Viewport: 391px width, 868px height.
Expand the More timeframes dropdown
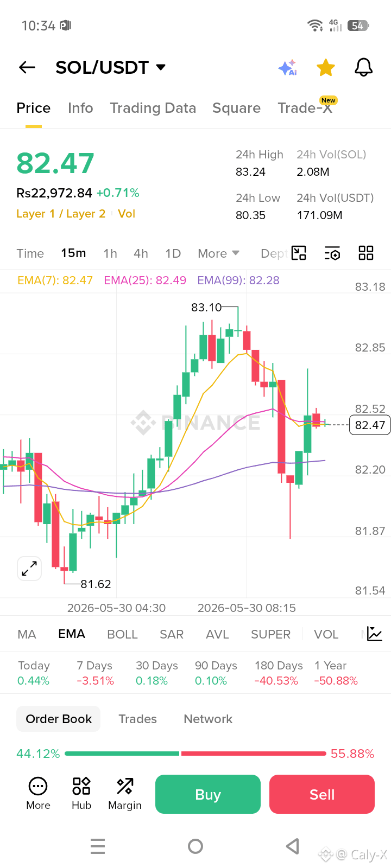pos(218,253)
